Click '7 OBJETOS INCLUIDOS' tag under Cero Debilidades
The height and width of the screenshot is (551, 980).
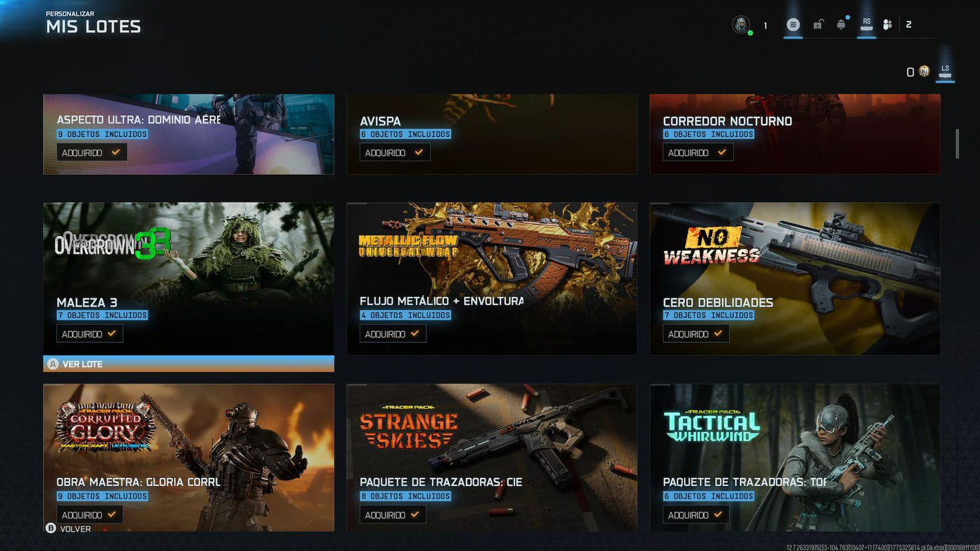[709, 315]
